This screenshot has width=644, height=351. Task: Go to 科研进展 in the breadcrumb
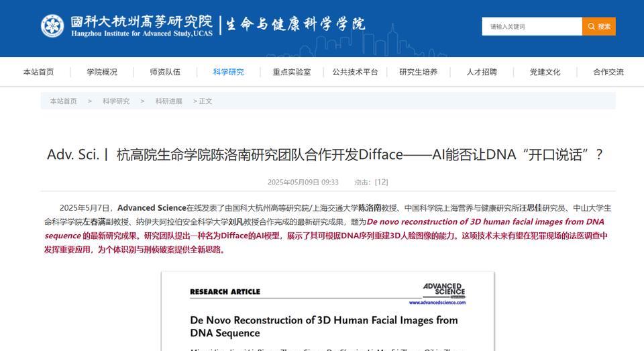(168, 101)
